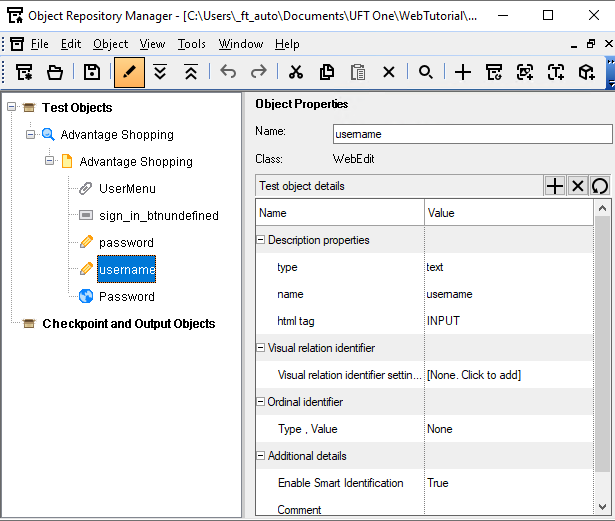The width and height of the screenshot is (615, 521).
Task: Click the circular restore properties button
Action: click(x=600, y=186)
